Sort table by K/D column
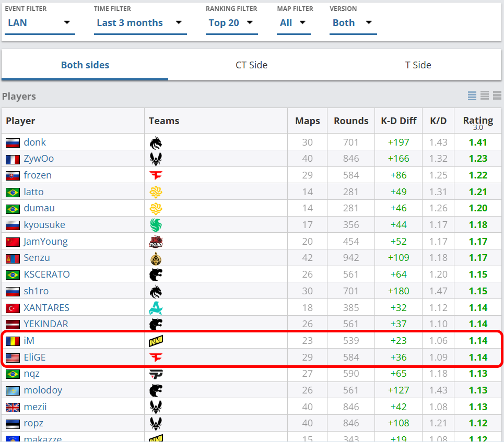The width and height of the screenshot is (504, 442). [438, 121]
